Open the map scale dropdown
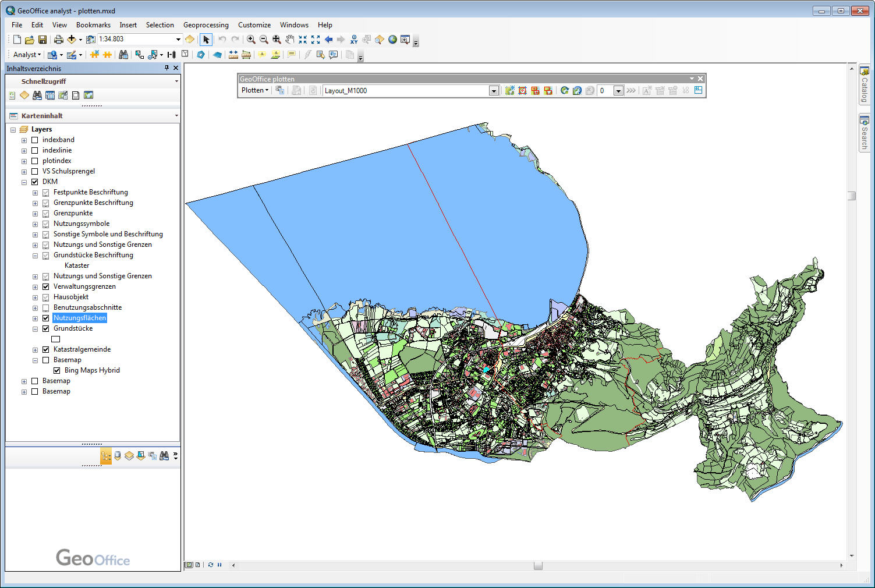The height and width of the screenshot is (588, 875). pyautogui.click(x=178, y=39)
